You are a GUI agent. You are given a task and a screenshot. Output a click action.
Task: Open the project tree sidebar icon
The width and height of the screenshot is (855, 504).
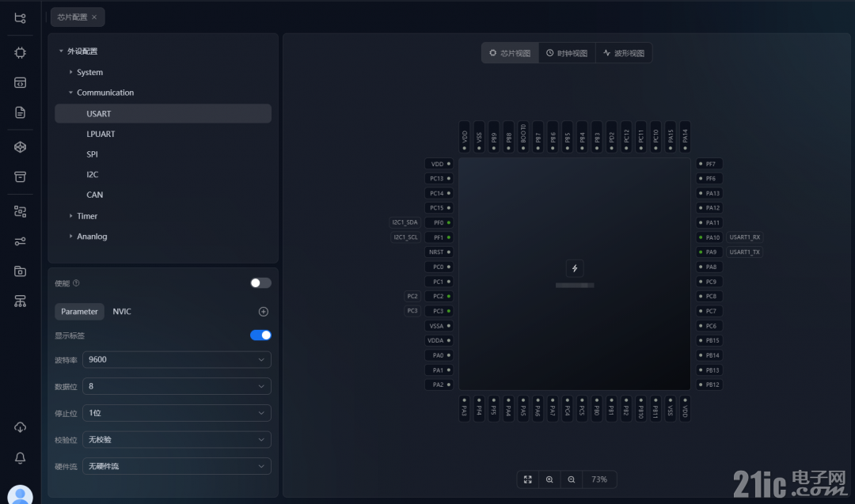click(20, 18)
